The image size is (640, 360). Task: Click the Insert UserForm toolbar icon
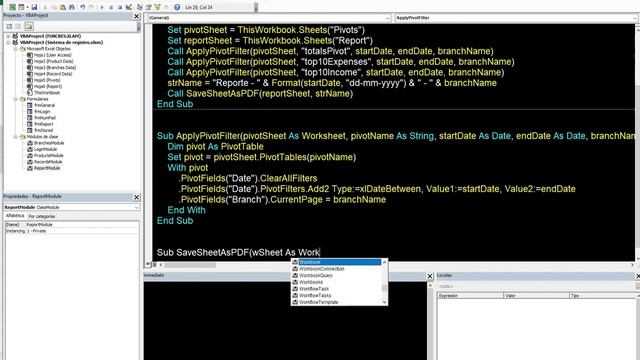(x=21, y=7)
